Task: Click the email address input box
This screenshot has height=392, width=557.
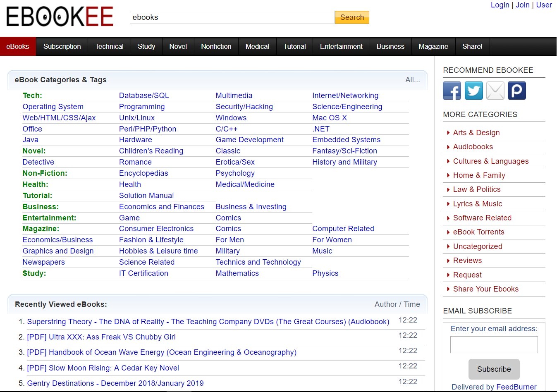Action: [x=494, y=344]
